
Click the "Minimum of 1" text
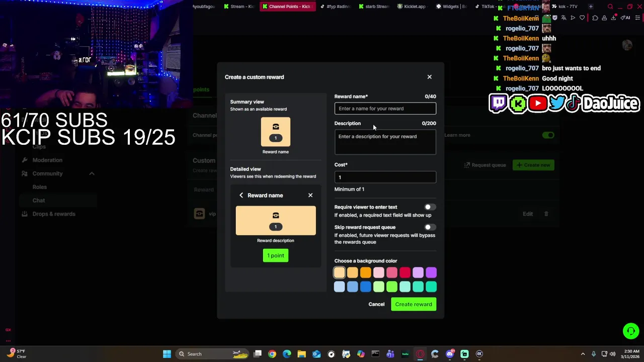(349, 189)
